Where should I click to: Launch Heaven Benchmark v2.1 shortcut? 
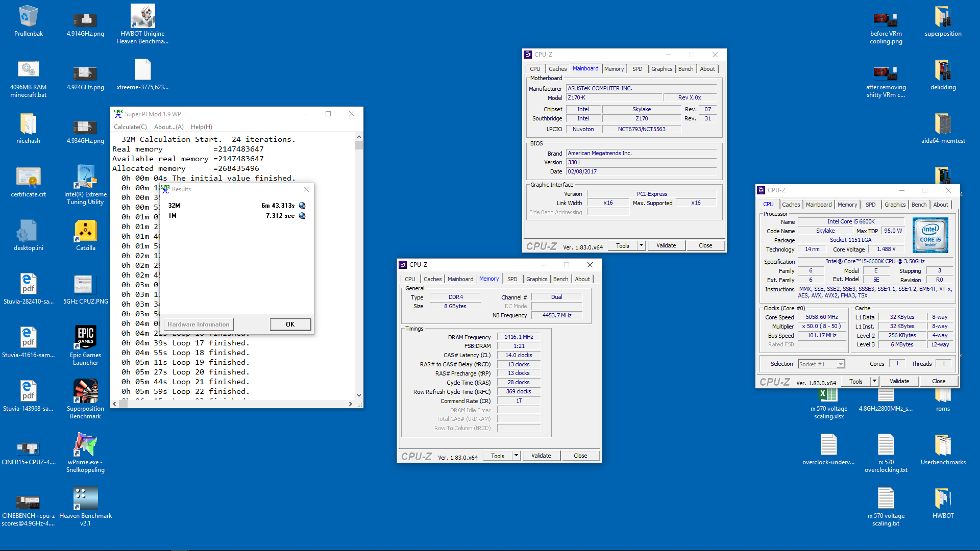[x=85, y=498]
